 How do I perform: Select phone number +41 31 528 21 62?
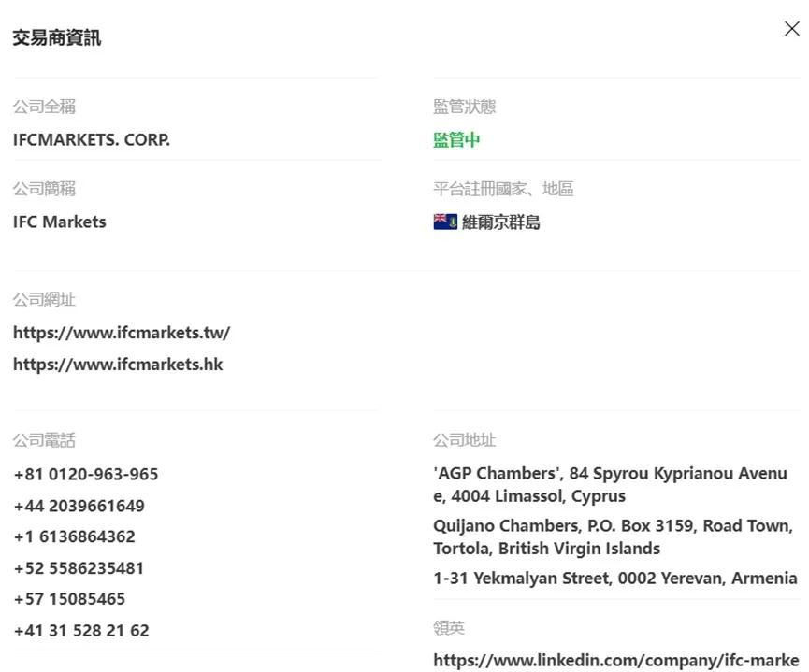pyautogui.click(x=81, y=630)
